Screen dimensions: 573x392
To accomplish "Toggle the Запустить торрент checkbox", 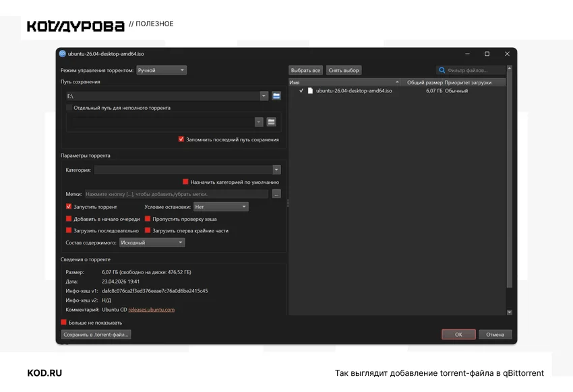I will [69, 207].
